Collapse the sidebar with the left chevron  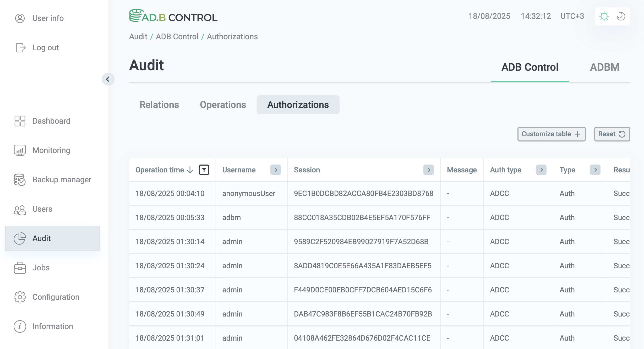pyautogui.click(x=108, y=79)
